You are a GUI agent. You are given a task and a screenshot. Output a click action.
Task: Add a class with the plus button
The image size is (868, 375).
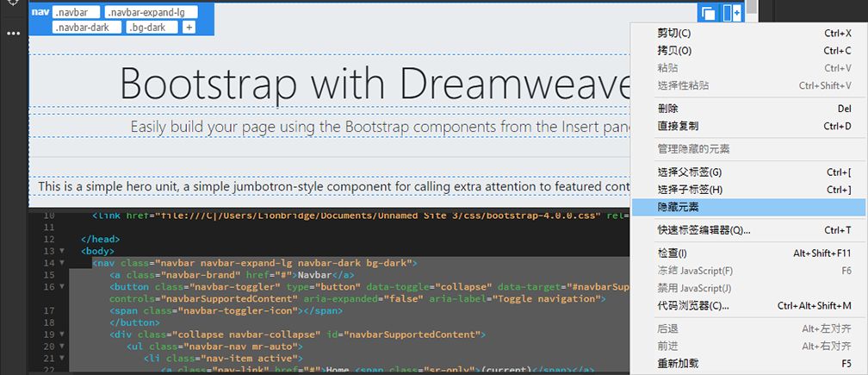coord(189,27)
